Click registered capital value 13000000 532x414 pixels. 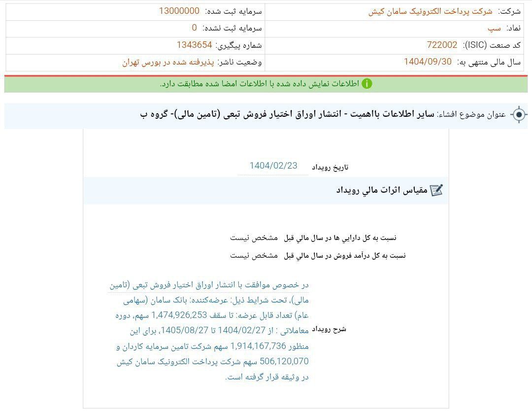tap(179, 11)
